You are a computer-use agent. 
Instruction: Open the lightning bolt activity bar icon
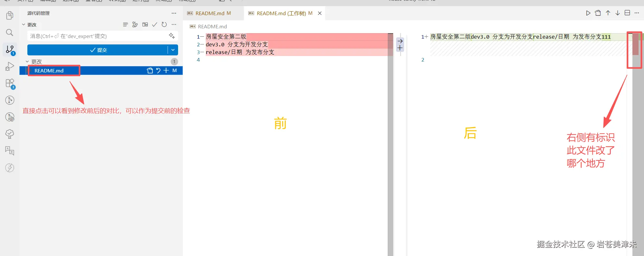click(10, 167)
